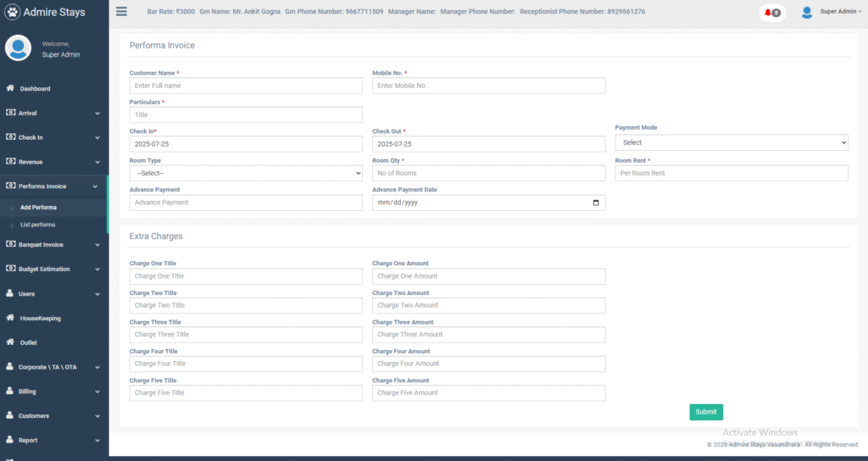Select Add Performa in sidebar
Viewport: 868px width, 461px height.
tap(39, 208)
